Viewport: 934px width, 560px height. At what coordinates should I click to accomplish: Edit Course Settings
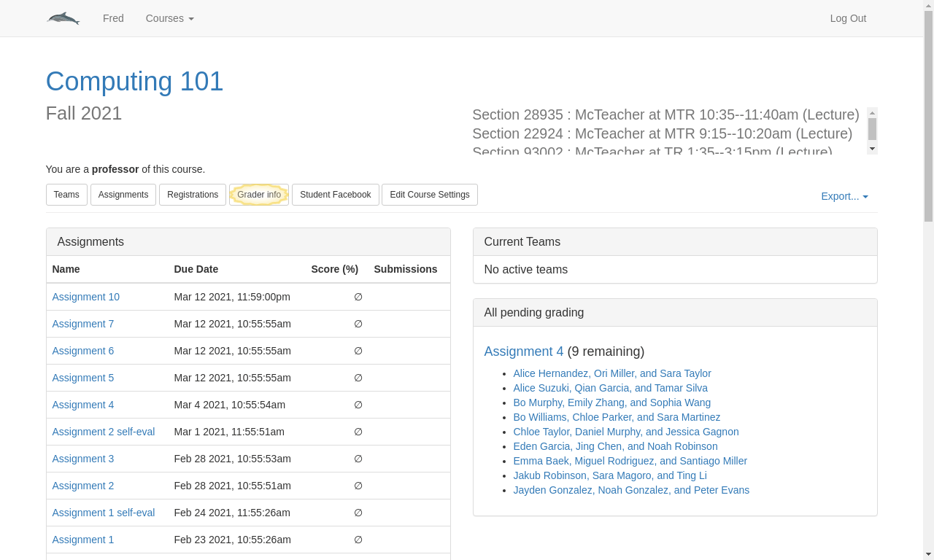[430, 195]
